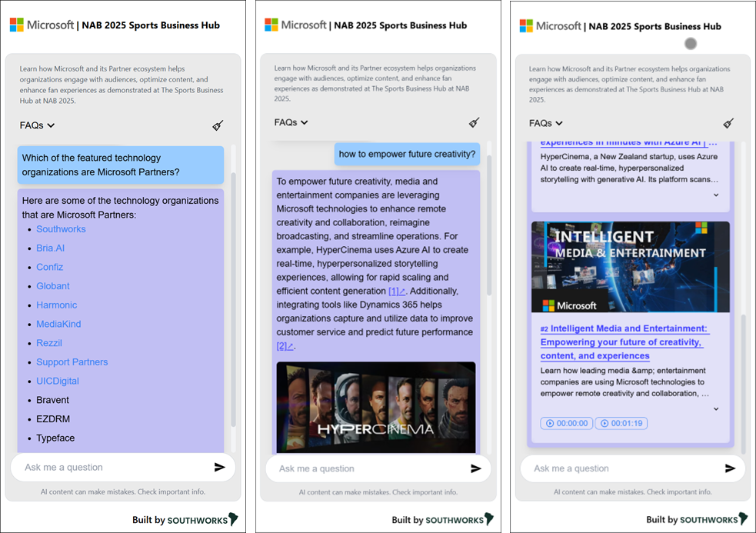Open the truncated 'experiences in minutes with Azure AI' link
The width and height of the screenshot is (756, 533).
[628, 143]
